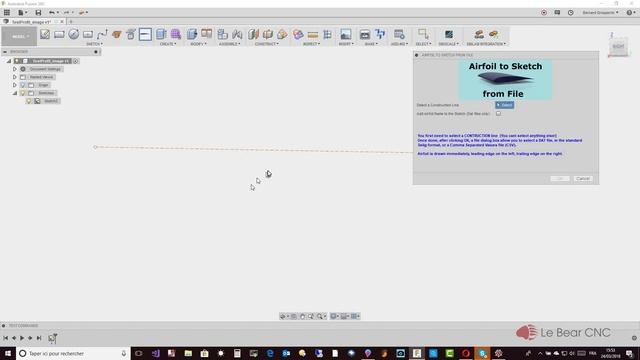640x360 pixels.
Task: Click the Press Pull icon in Modify
Action: point(192,34)
